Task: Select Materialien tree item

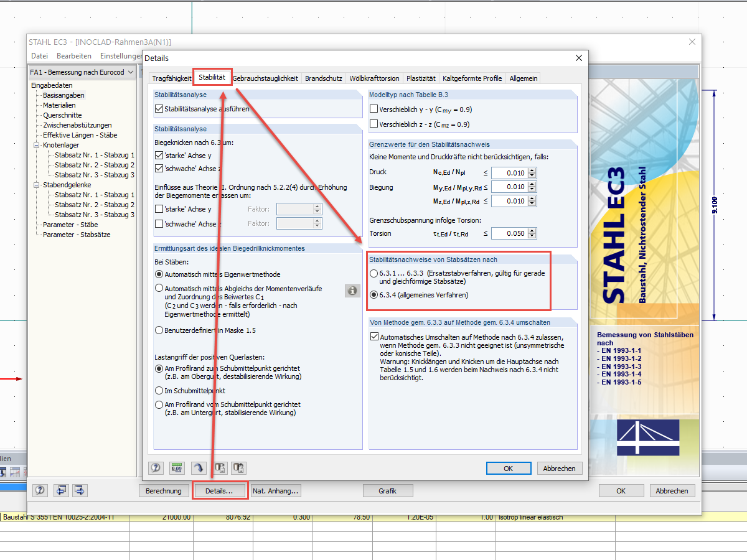Action: 59,105
